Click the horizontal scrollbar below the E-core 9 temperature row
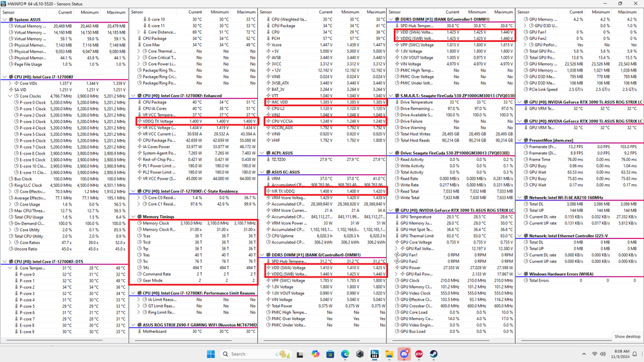 click(54, 340)
